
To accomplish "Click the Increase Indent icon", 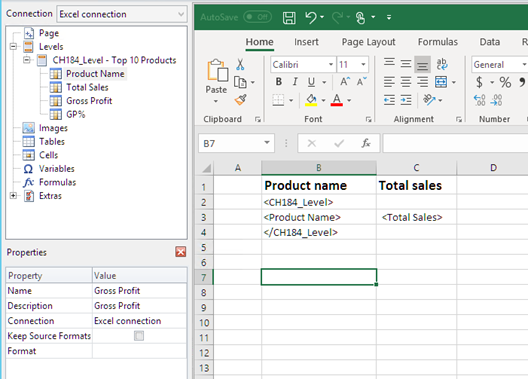I will pyautogui.click(x=406, y=100).
